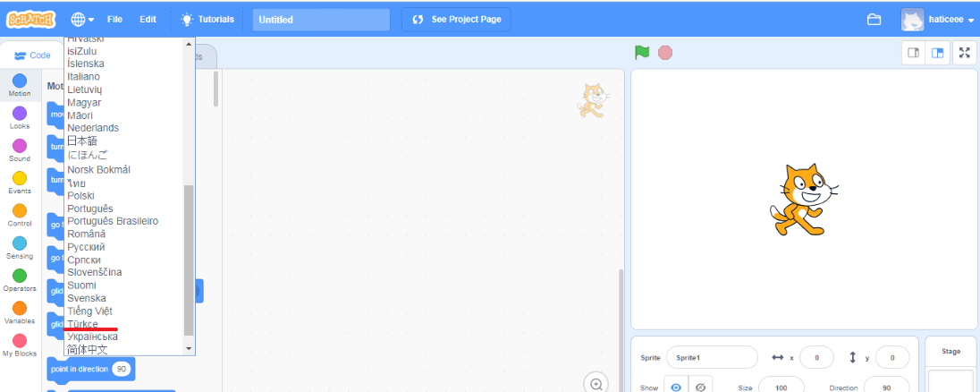980x392 pixels.
Task: Click the Sprite1 name field
Action: click(x=712, y=358)
